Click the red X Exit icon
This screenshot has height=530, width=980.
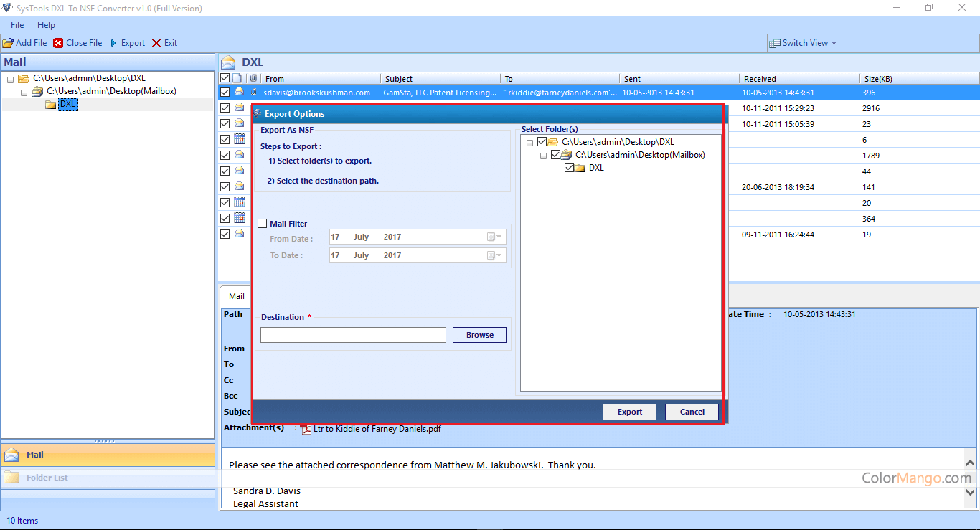pyautogui.click(x=156, y=43)
